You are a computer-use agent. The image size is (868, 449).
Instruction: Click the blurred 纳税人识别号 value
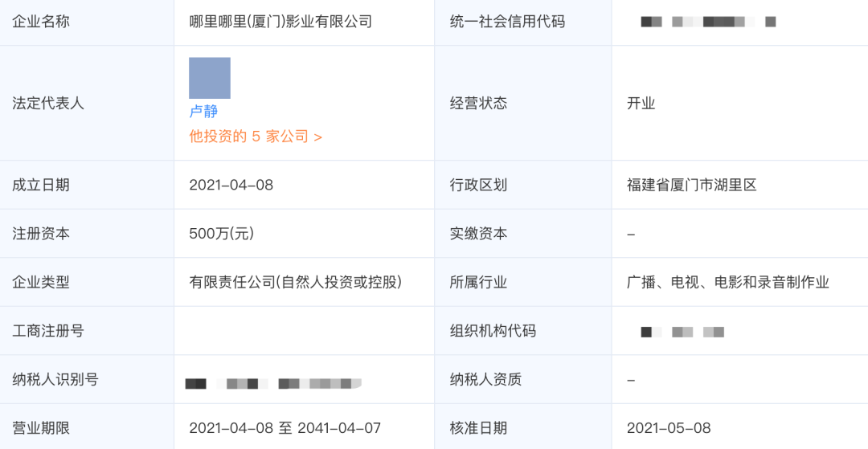click(x=272, y=383)
